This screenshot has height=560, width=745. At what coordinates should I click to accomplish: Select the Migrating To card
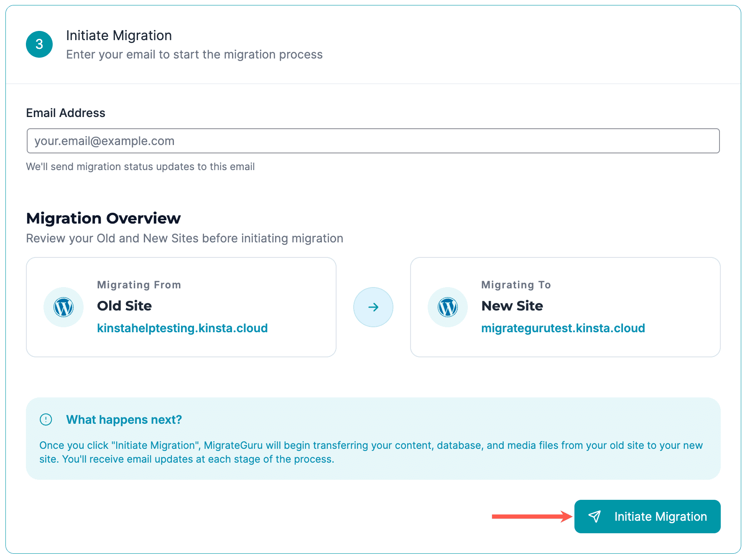coord(565,307)
